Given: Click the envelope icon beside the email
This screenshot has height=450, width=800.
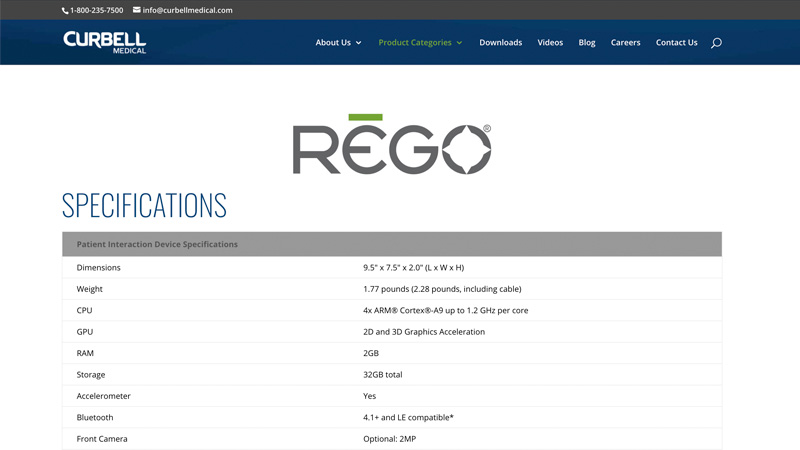Looking at the screenshot, I should [137, 10].
